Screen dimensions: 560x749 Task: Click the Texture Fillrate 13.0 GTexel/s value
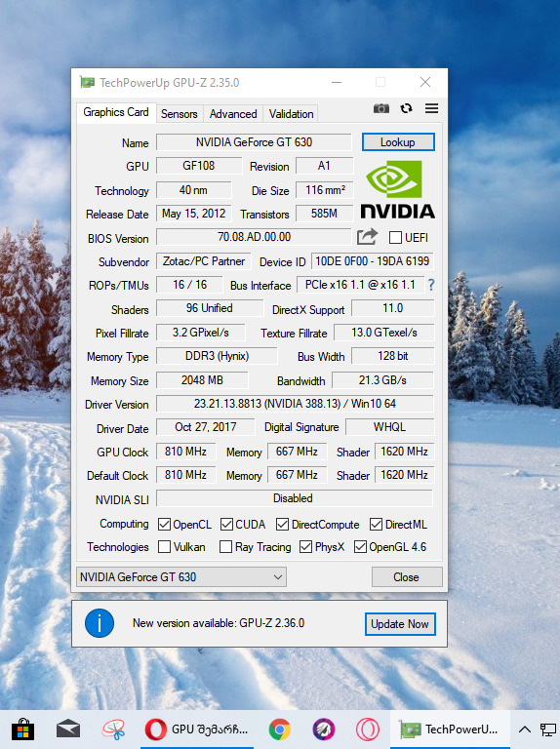coord(384,333)
